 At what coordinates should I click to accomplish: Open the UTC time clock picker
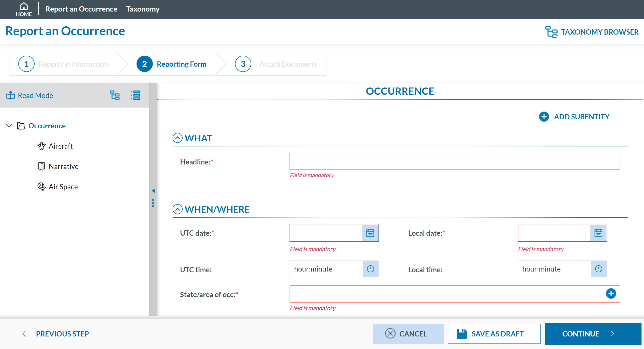coord(370,269)
